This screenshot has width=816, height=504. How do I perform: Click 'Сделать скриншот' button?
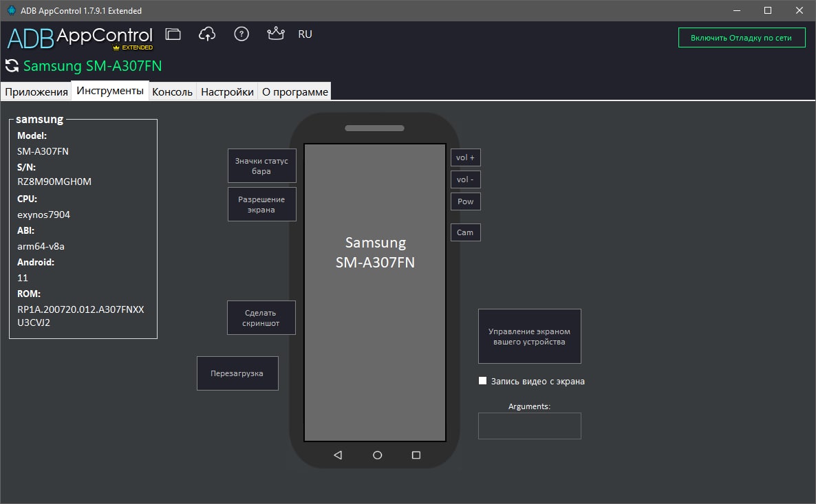tap(261, 318)
